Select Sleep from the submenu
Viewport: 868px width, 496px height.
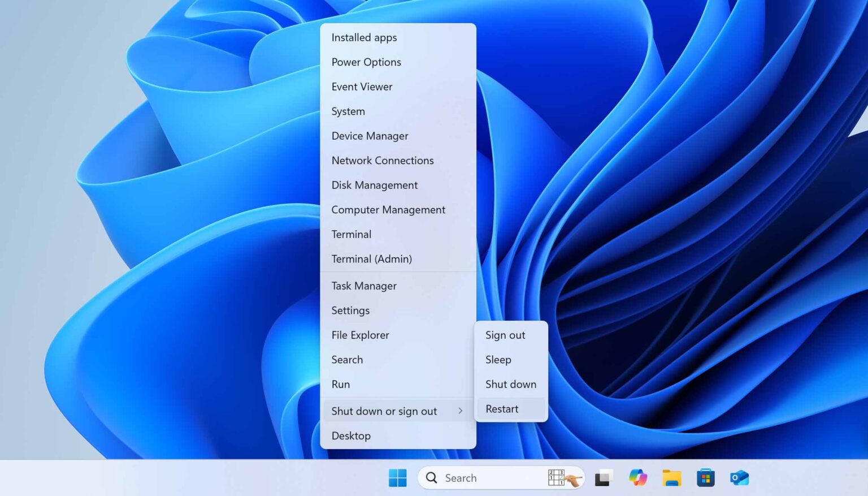pyautogui.click(x=498, y=360)
